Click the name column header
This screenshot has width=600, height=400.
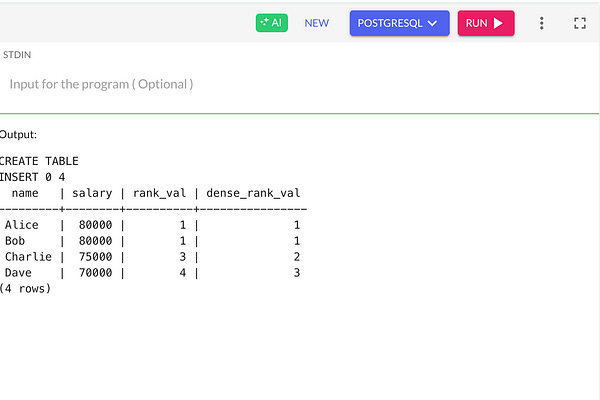25,193
